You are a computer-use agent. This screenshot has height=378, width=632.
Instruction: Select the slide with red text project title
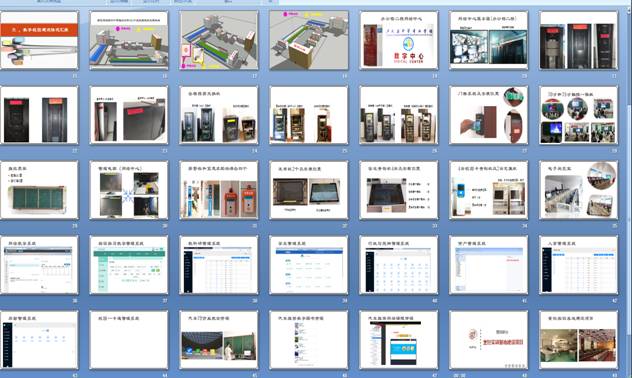[x=489, y=339]
